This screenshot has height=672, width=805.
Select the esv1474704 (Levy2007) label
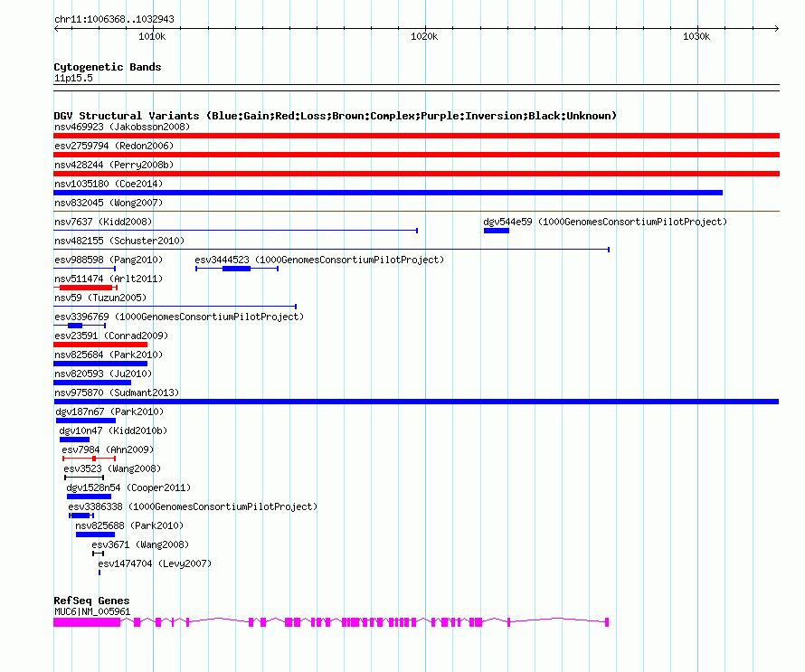155,563
